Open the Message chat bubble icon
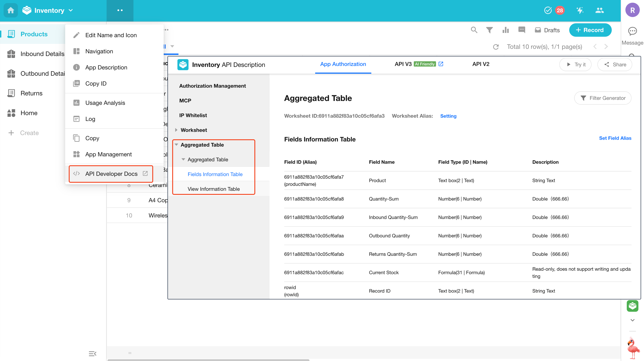The image size is (644, 361). pyautogui.click(x=632, y=31)
